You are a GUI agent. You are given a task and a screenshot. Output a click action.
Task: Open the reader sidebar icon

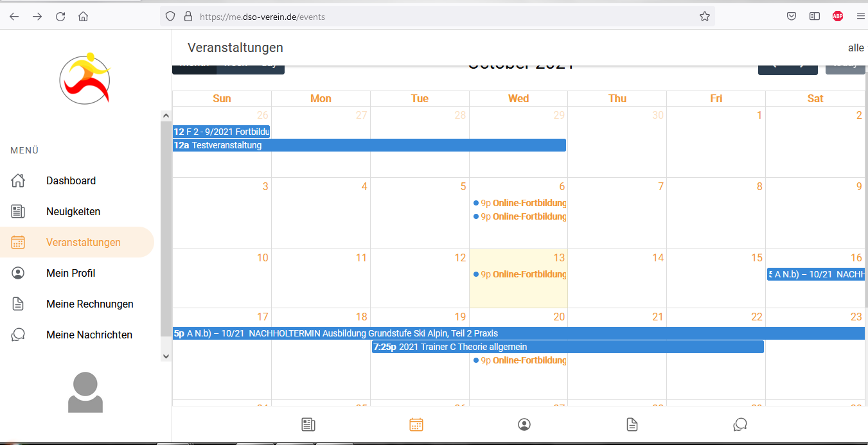point(815,17)
